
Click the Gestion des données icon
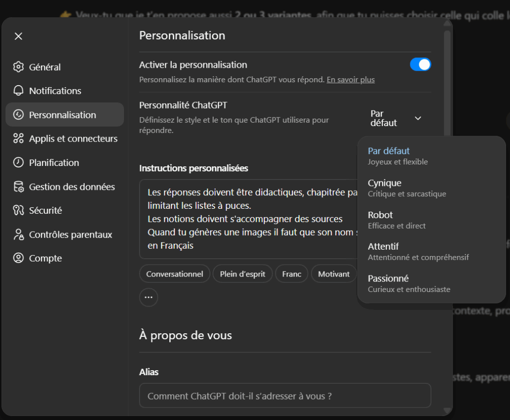click(x=18, y=187)
